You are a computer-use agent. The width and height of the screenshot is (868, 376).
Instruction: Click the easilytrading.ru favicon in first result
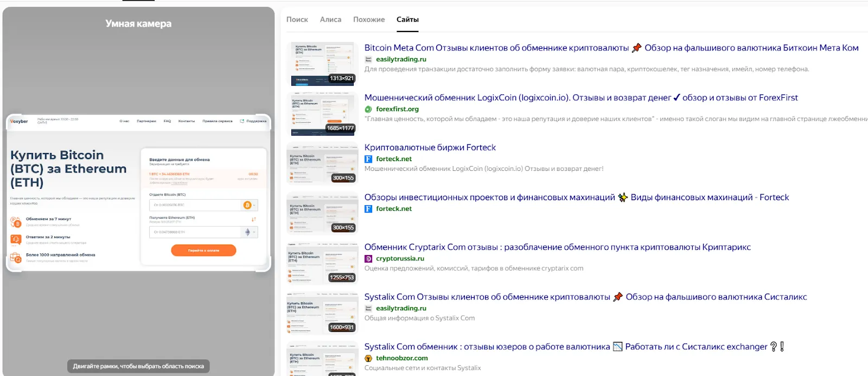pyautogui.click(x=368, y=59)
